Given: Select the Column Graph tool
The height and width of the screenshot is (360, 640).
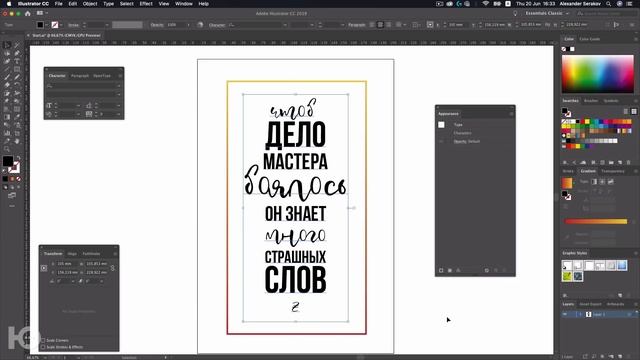Looking at the screenshot, I should (x=7, y=133).
